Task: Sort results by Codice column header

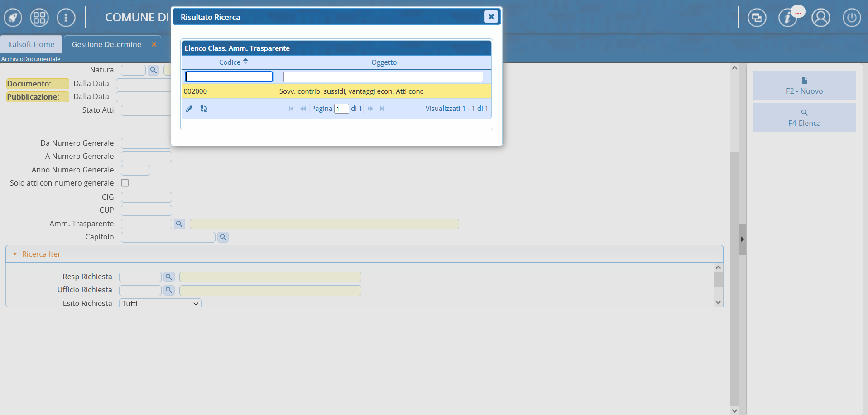Action: tap(230, 62)
